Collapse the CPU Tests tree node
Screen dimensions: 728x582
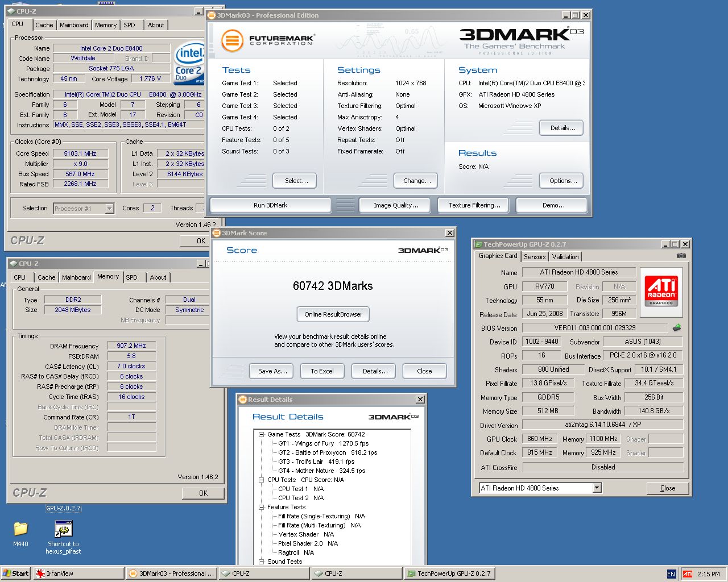coord(262,480)
